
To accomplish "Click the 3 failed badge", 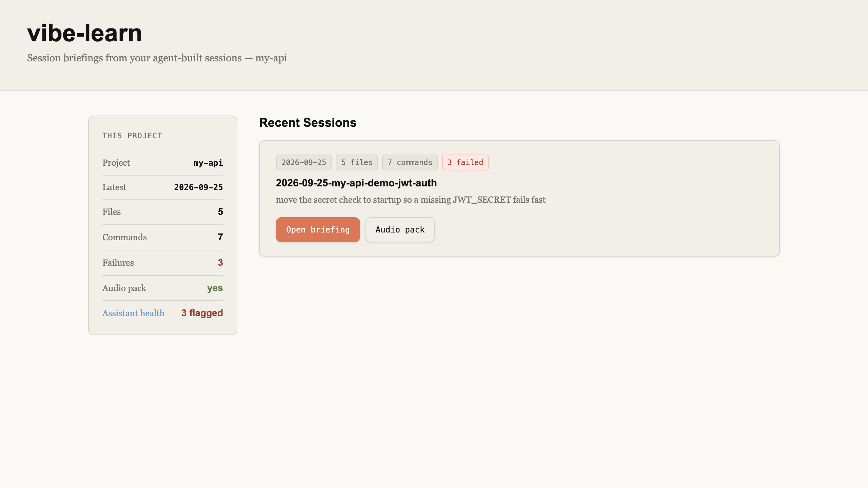I will (465, 163).
